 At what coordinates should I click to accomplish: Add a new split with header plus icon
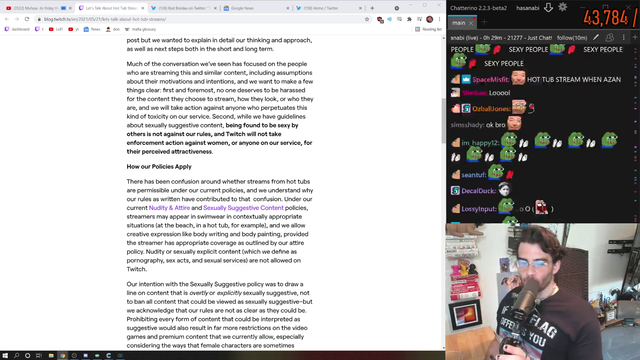click(635, 37)
